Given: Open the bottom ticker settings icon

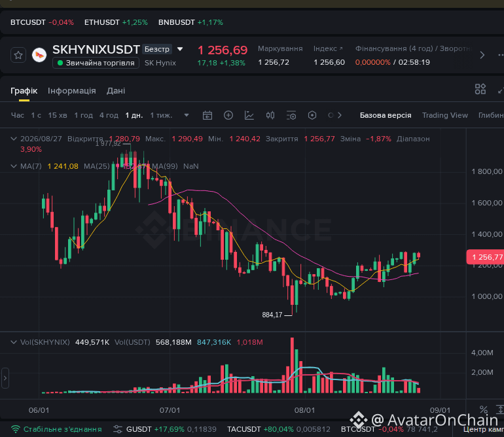Looking at the screenshot, I should [118, 429].
